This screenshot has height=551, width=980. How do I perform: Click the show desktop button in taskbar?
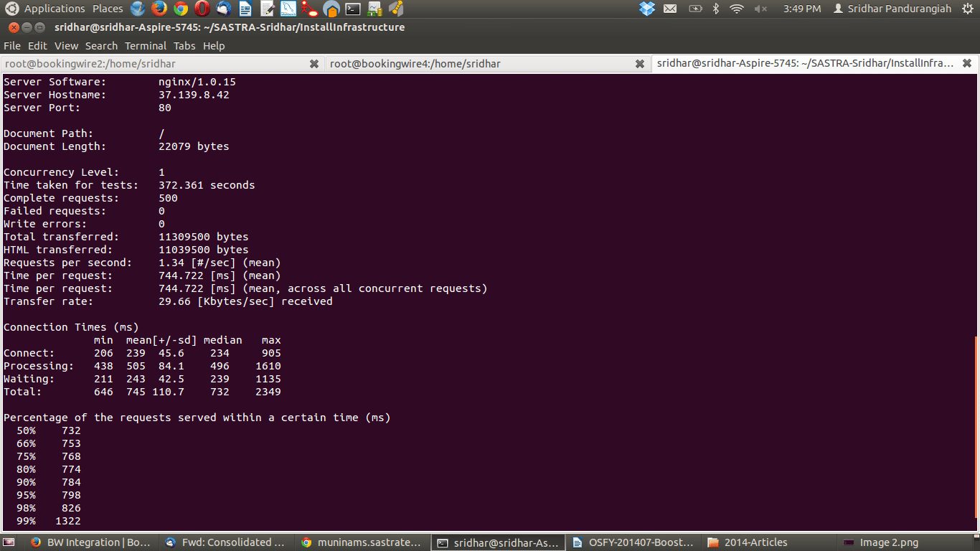coord(9,542)
